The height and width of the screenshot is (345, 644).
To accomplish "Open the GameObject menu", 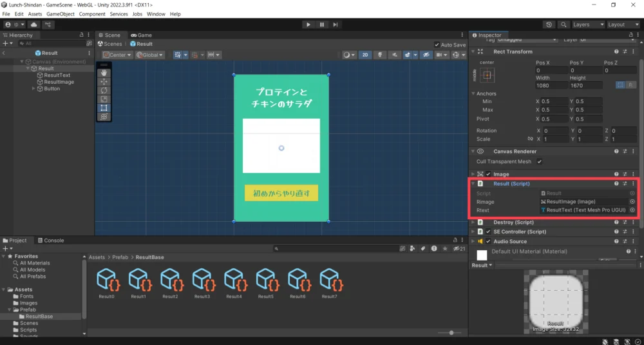I will click(x=61, y=14).
